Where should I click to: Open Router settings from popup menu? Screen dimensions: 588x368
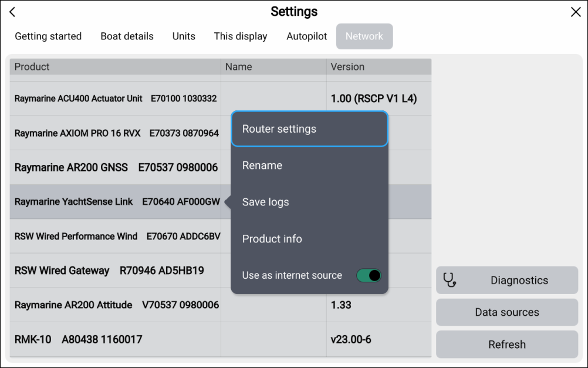[309, 129]
